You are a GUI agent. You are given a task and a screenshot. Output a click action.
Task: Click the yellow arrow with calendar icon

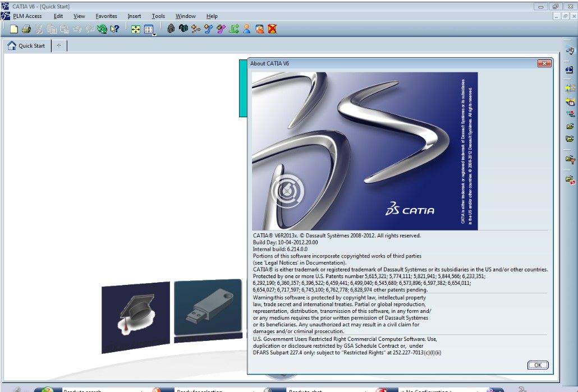[x=570, y=102]
